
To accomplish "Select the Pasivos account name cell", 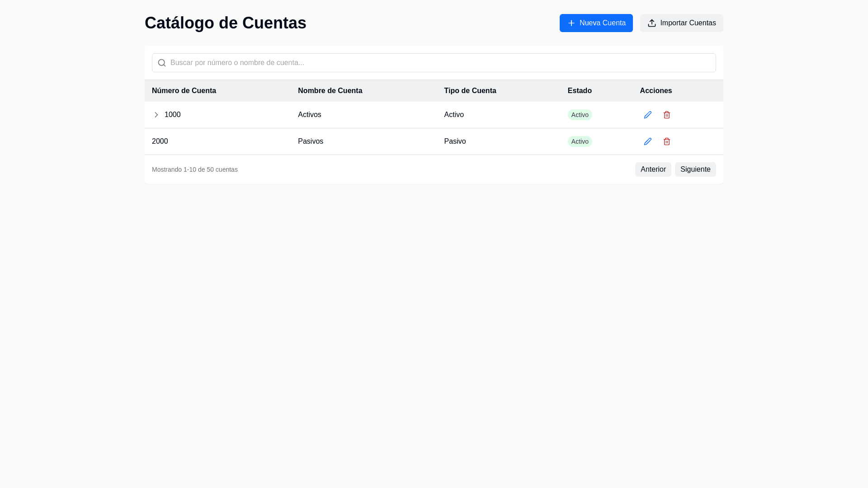I will pos(311,141).
